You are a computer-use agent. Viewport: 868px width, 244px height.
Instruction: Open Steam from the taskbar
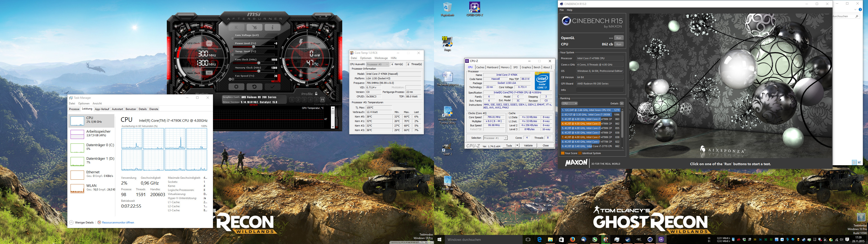(628, 240)
